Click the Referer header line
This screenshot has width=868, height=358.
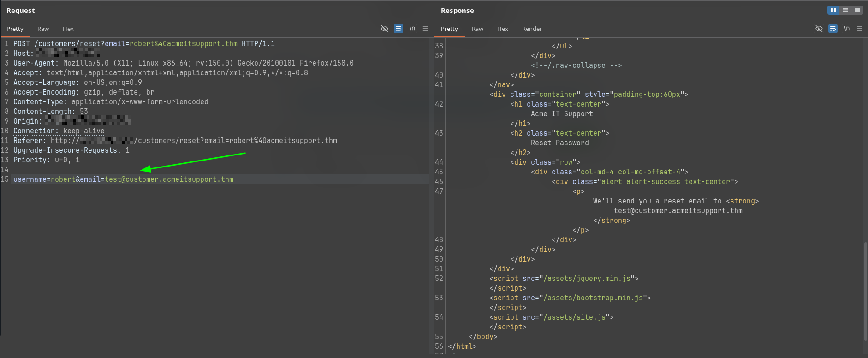[x=175, y=141]
